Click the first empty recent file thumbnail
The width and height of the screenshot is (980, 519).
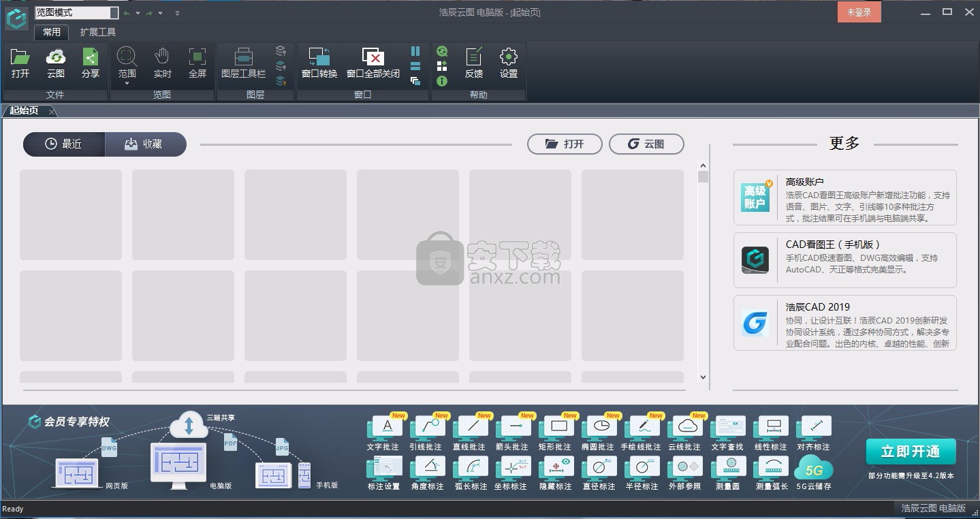pyautogui.click(x=71, y=215)
